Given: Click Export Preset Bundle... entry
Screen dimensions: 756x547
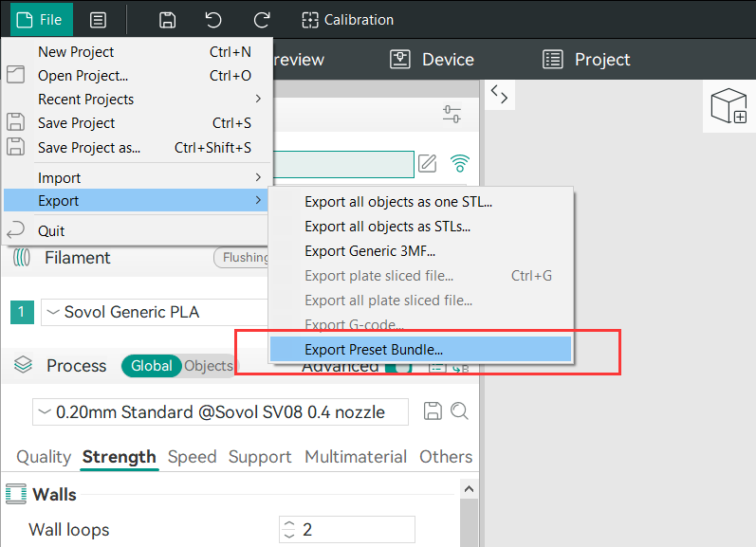Looking at the screenshot, I should point(420,350).
